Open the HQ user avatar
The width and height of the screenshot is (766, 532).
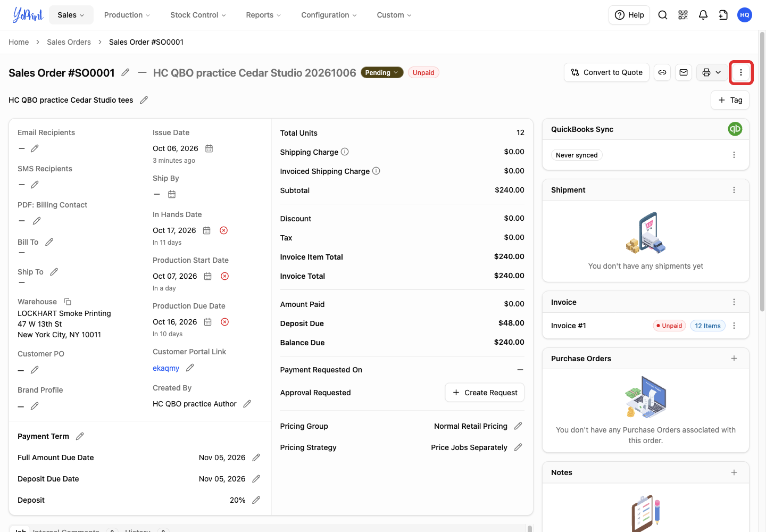[745, 15]
